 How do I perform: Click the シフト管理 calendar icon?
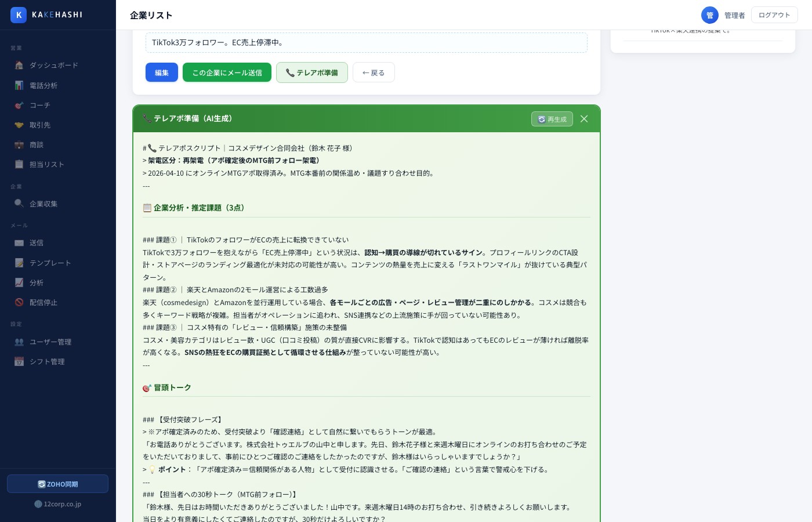[19, 361]
